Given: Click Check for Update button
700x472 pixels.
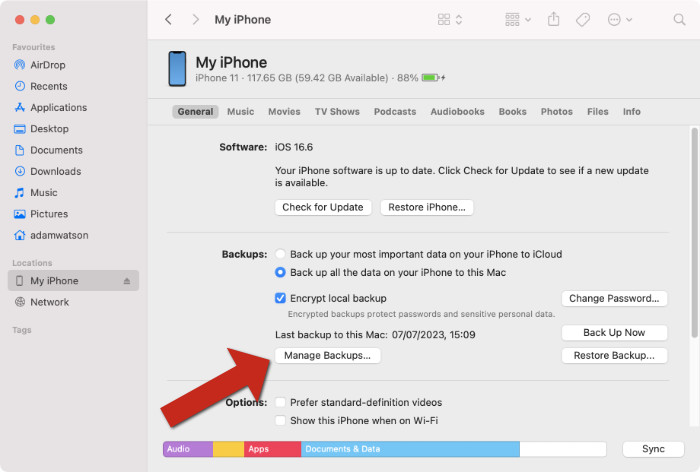Looking at the screenshot, I should [323, 207].
